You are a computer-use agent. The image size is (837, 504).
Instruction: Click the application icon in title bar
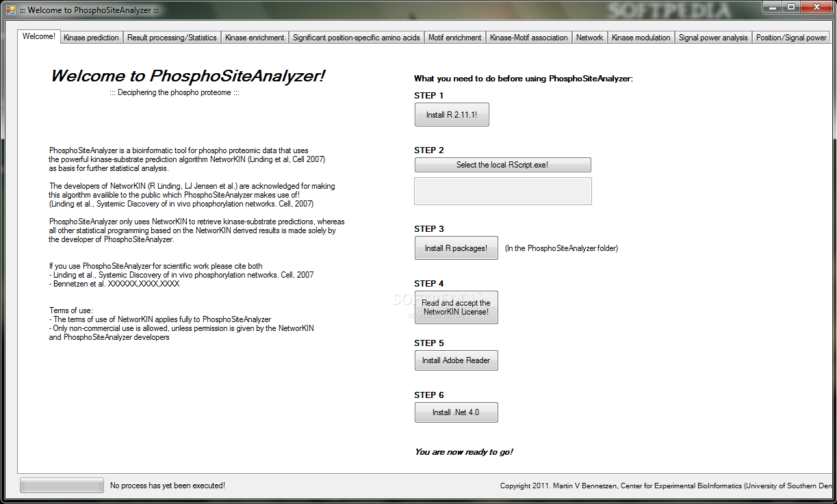[x=10, y=10]
